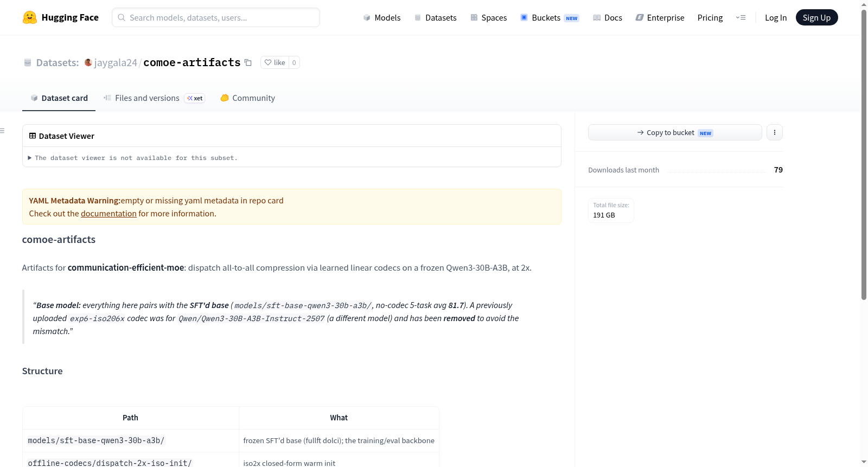Select the Dataset card tab
Viewport: 868px width, 467px height.
tap(59, 98)
